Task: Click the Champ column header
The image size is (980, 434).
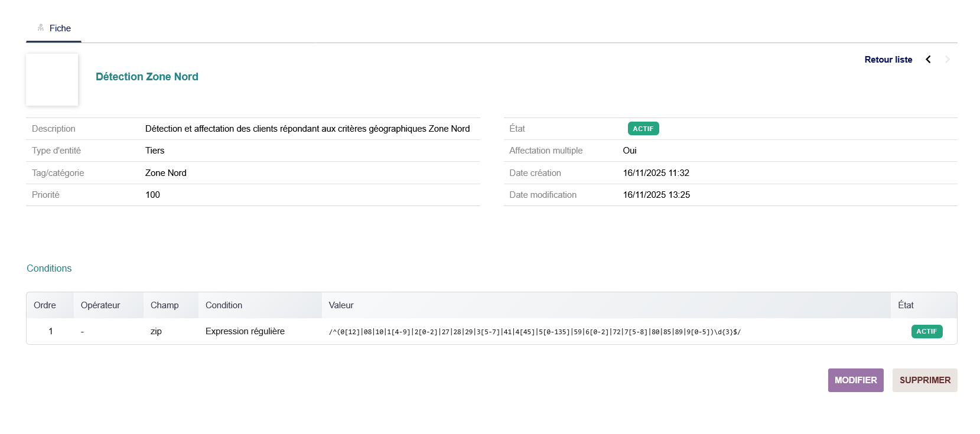Action: click(x=164, y=305)
